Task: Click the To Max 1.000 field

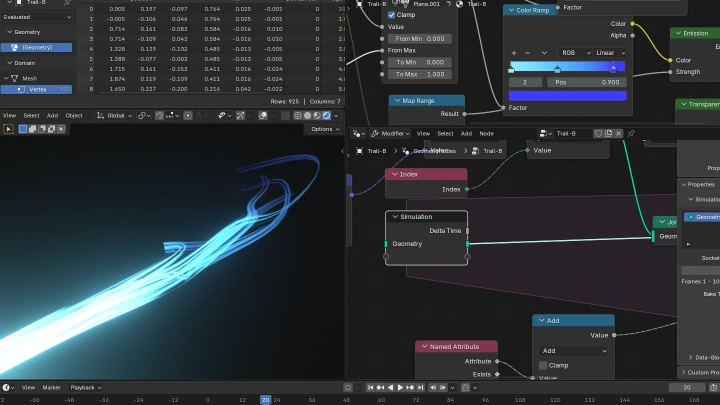Action: click(x=420, y=74)
